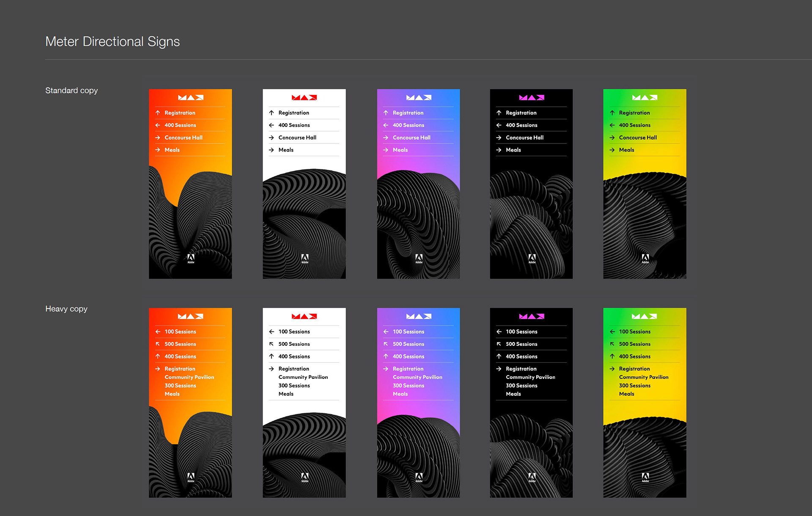Click the Adobe logo on the black Standard copy sign
Viewport: 812px width, 516px height.
[x=532, y=259]
